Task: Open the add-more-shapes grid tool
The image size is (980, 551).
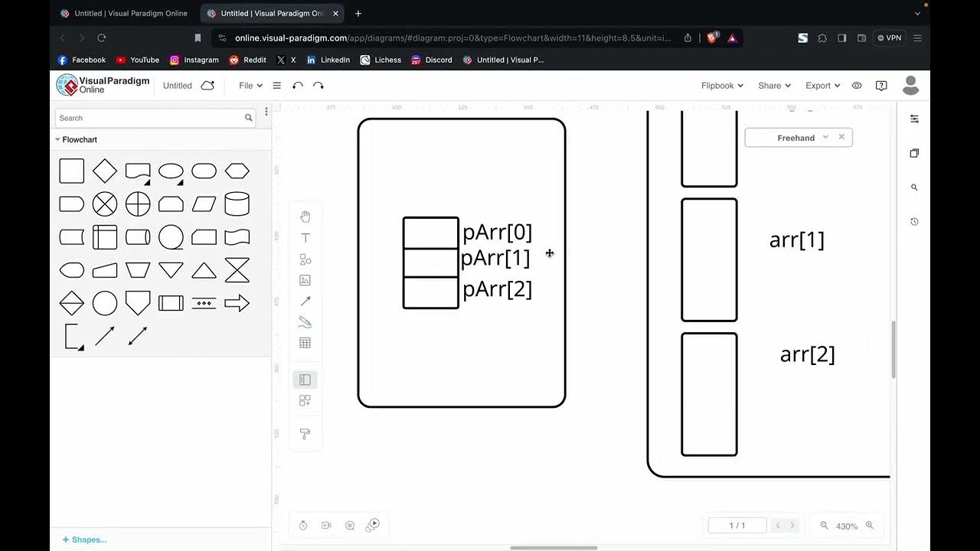Action: 305,400
